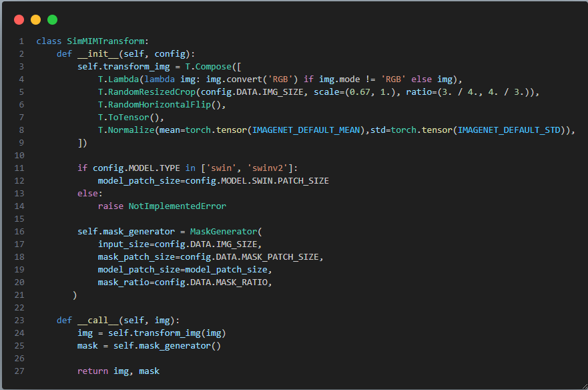Click IMAGENET_DEFAULT_STD constant

(509, 130)
